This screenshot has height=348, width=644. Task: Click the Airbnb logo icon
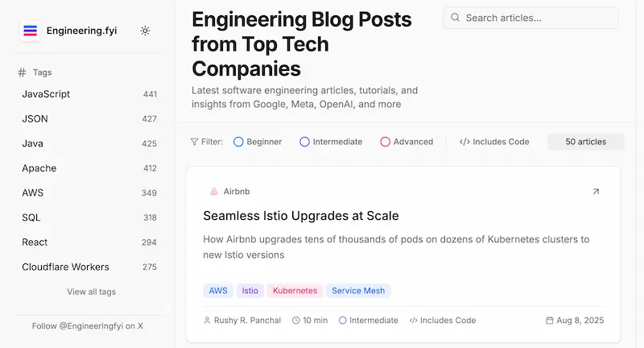[x=213, y=192]
